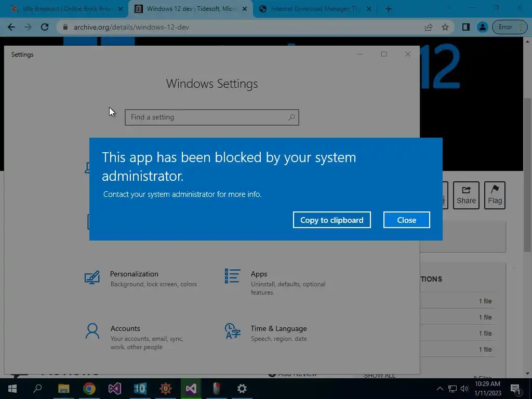Click the Close button in the blocked dialog
Viewport: 532px width, 399px height.
[406, 220]
